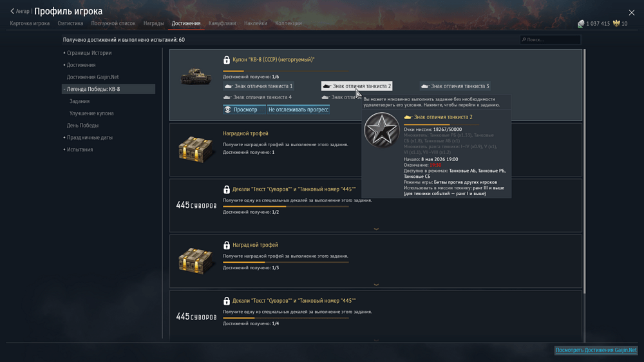Expand the Декали 1/2 entry chevron
The height and width of the screenshot is (362, 644).
click(376, 229)
